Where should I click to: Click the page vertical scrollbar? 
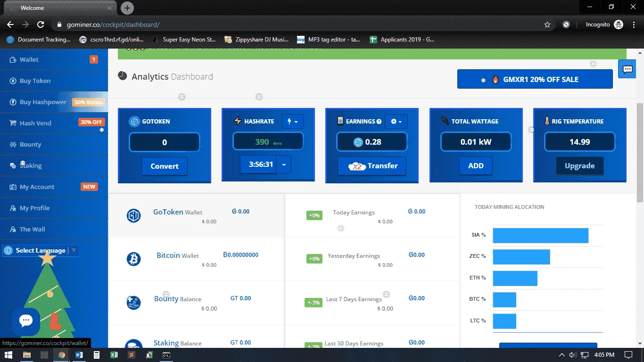[x=640, y=153]
